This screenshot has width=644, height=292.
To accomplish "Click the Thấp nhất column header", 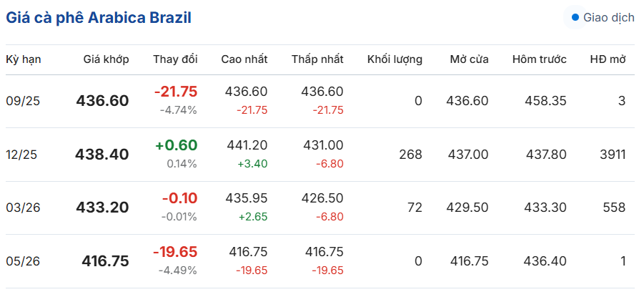I will (317, 59).
